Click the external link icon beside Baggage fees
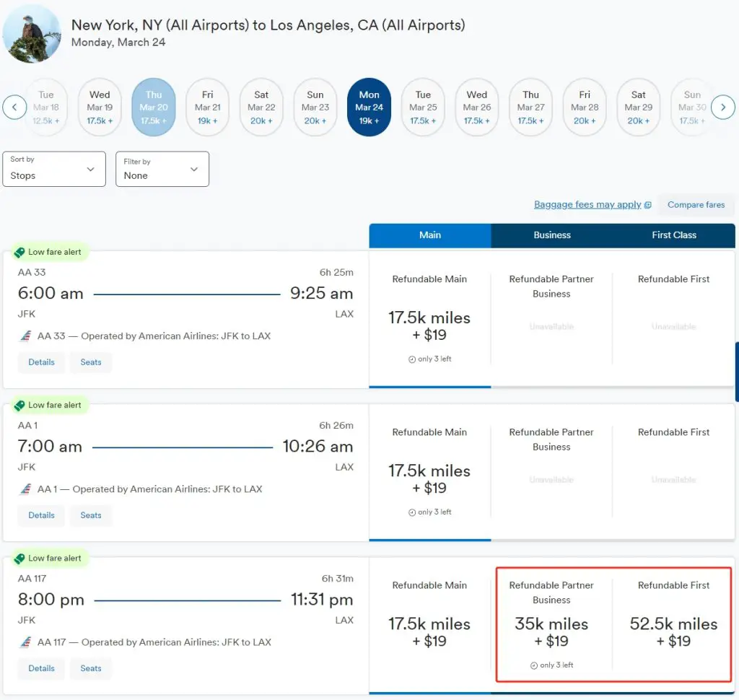Screen dimensions: 739x700 [x=648, y=205]
